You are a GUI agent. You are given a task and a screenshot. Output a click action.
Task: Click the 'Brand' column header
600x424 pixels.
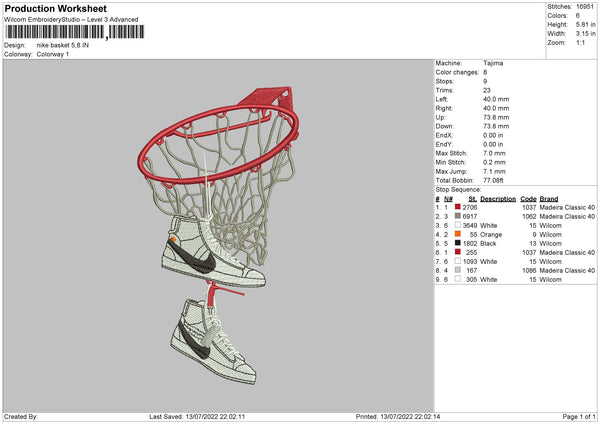coord(549,199)
